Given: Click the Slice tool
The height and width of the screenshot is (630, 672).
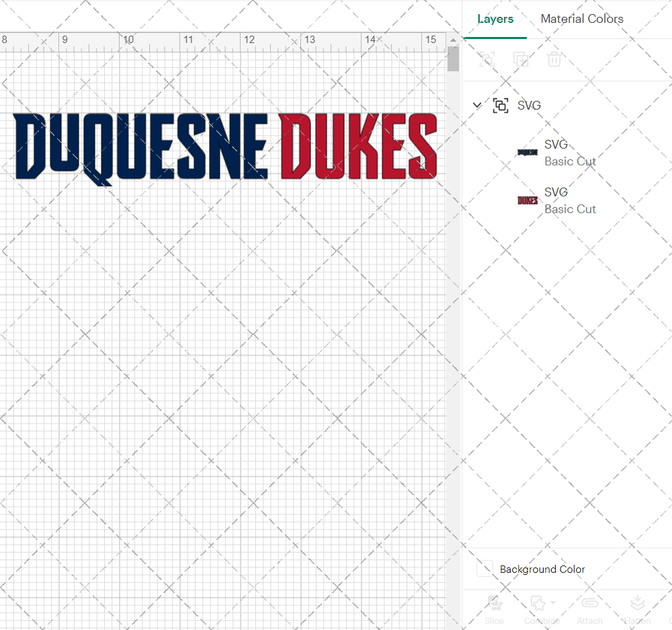Looking at the screenshot, I should tap(494, 610).
